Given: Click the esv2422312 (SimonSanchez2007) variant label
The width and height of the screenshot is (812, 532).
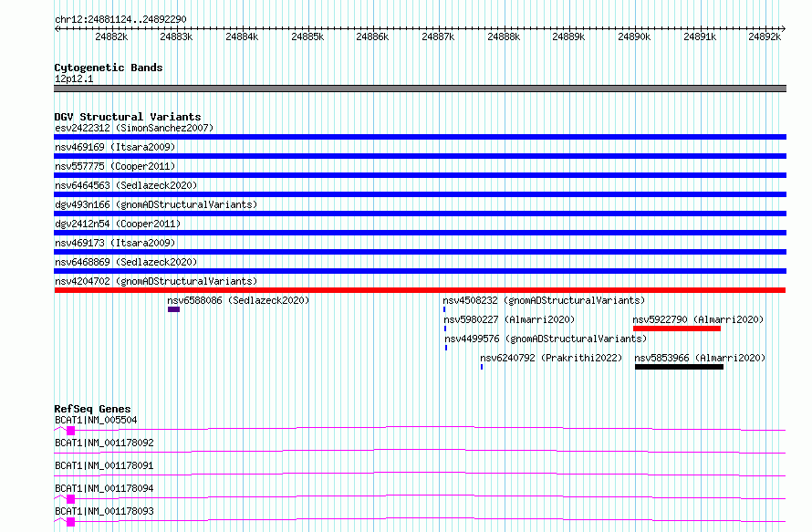Looking at the screenshot, I should click(x=134, y=128).
